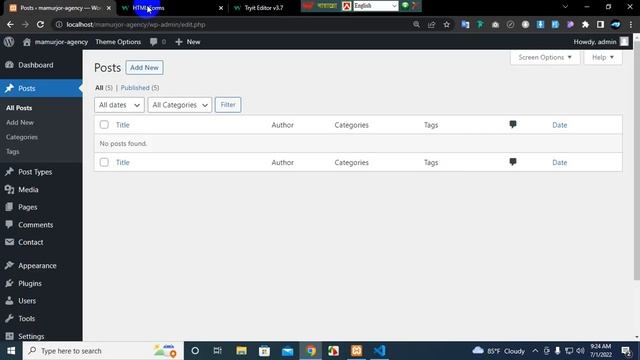Open Appearance menu item
This screenshot has width=640, height=360.
coord(41,265)
